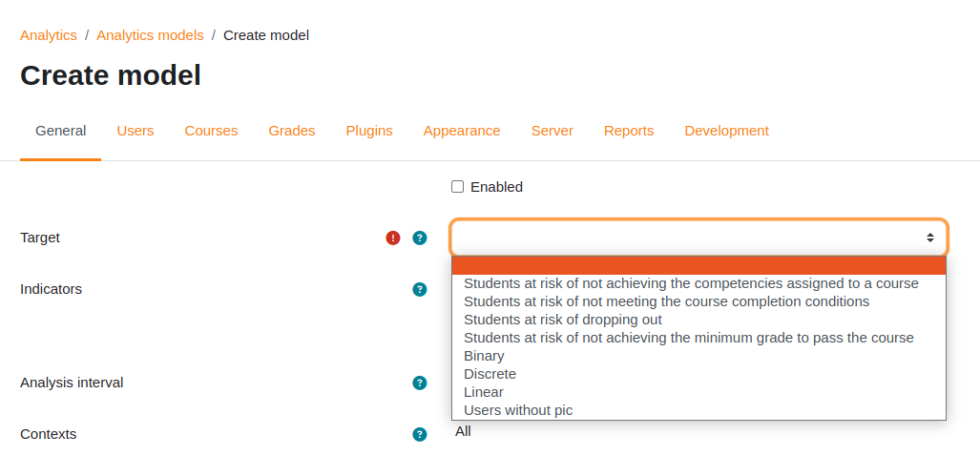Open the Analysis interval help icon
This screenshot has width=980, height=456.
tap(419, 383)
